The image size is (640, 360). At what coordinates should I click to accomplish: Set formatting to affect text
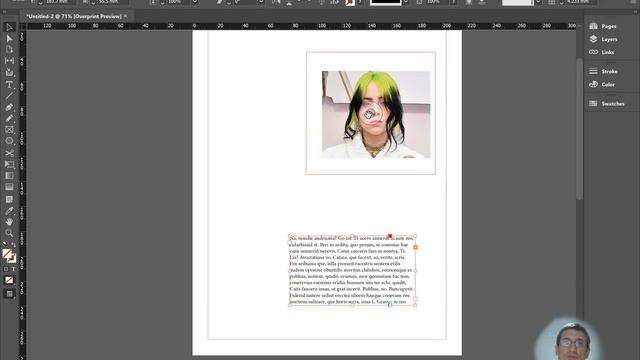coord(13,269)
